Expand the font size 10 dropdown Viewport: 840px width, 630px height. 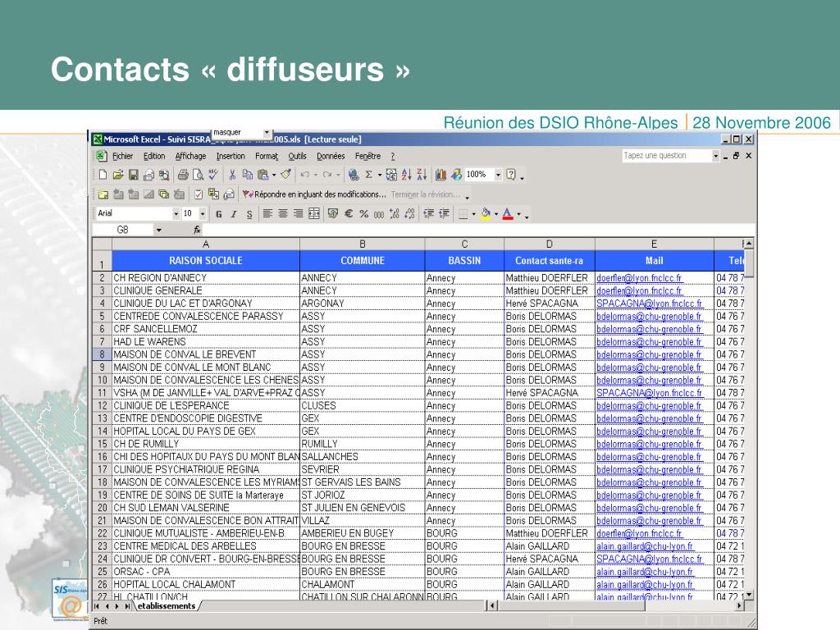coord(203,214)
